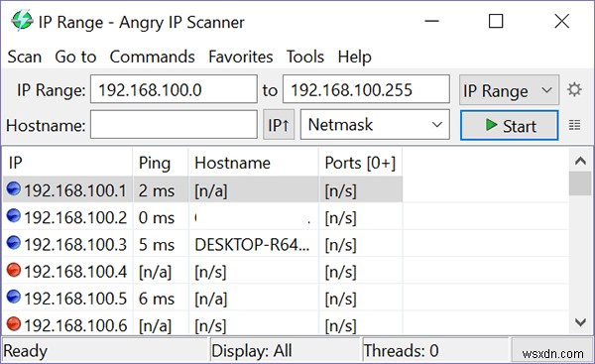This screenshot has height=364, width=595.
Task: Open the Tools menu
Action: 305,57
